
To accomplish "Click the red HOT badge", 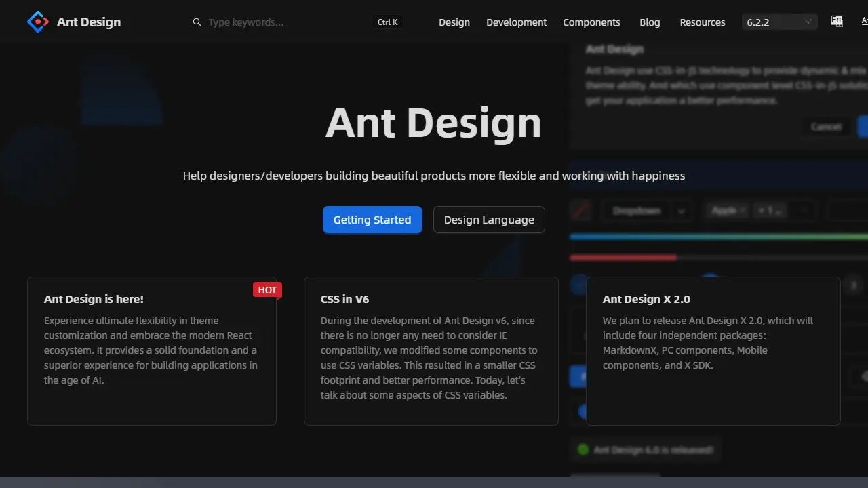I will click(x=267, y=290).
